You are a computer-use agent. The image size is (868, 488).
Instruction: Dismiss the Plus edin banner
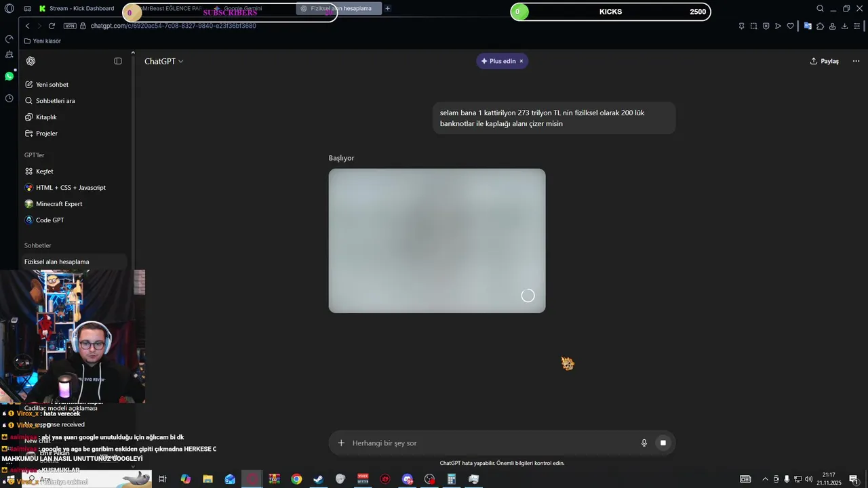pos(521,61)
